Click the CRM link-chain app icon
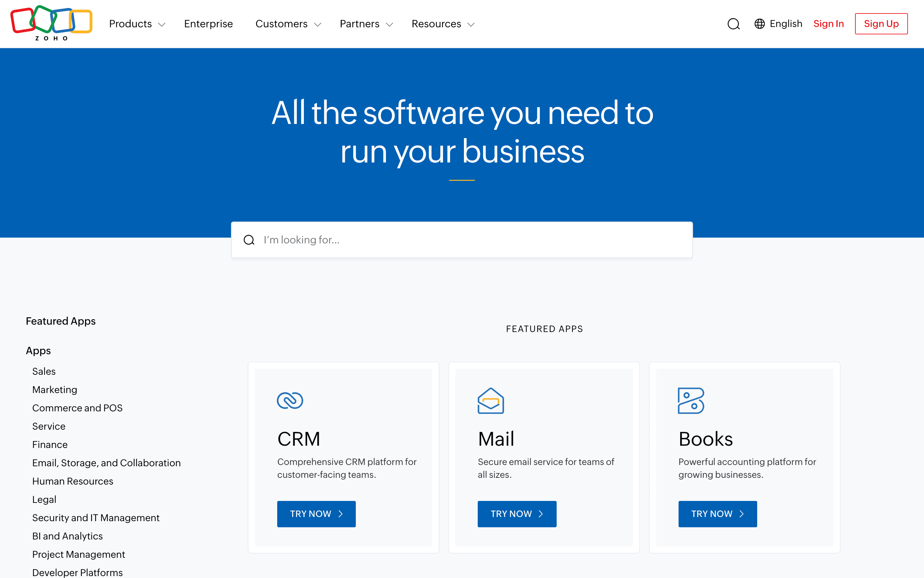The height and width of the screenshot is (578, 924). click(x=290, y=400)
